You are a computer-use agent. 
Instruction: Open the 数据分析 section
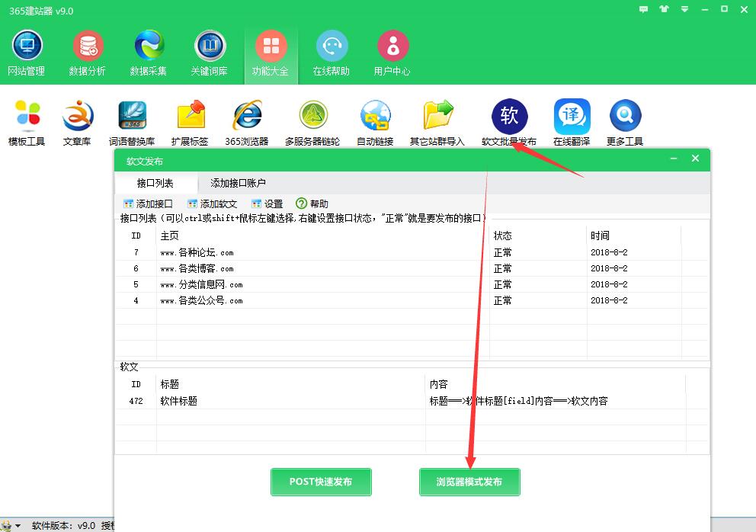point(88,53)
